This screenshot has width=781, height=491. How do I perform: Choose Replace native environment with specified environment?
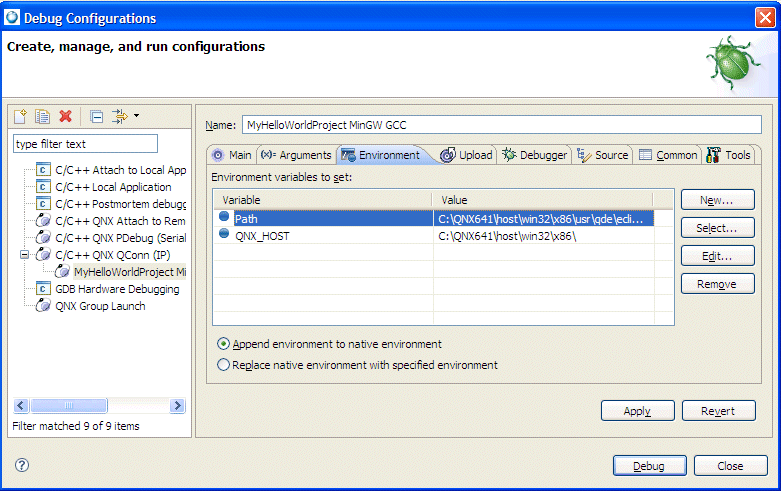[224, 365]
